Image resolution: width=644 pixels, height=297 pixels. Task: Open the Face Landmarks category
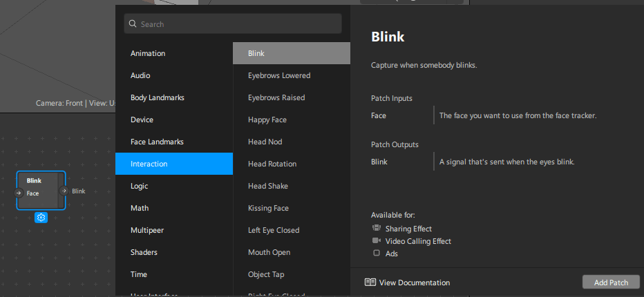[157, 142]
